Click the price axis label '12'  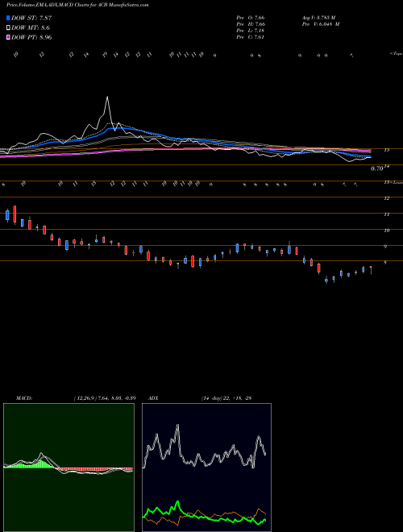coord(386,198)
